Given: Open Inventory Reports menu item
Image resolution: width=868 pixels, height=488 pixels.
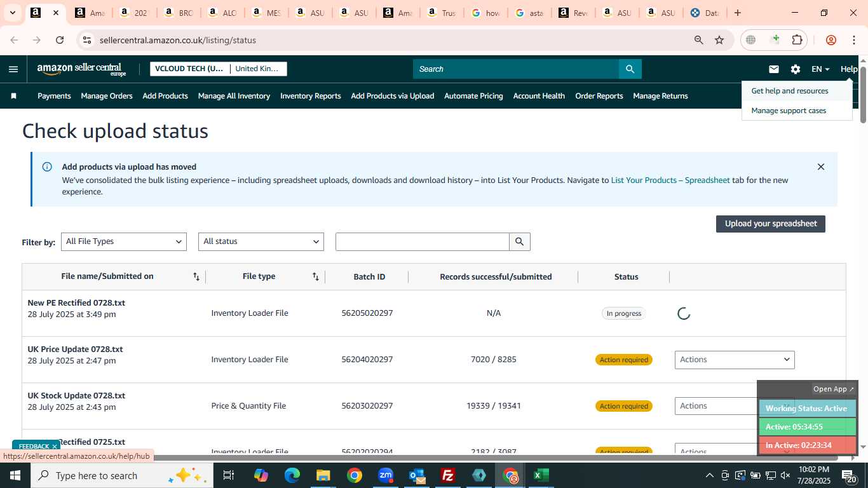Looking at the screenshot, I should click(x=311, y=96).
